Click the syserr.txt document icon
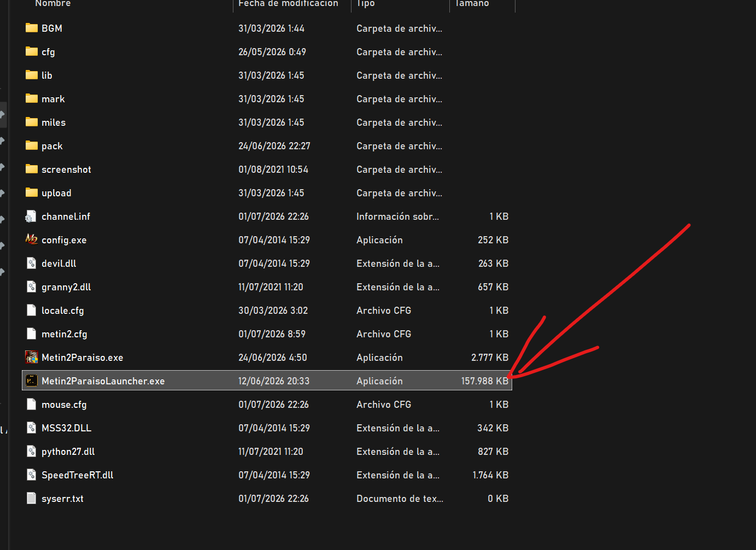The width and height of the screenshot is (756, 550). [x=32, y=498]
